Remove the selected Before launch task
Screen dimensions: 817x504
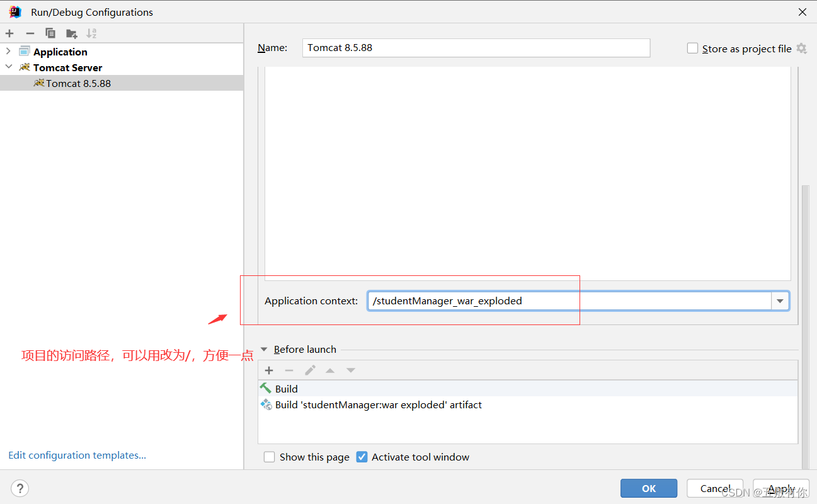[289, 370]
